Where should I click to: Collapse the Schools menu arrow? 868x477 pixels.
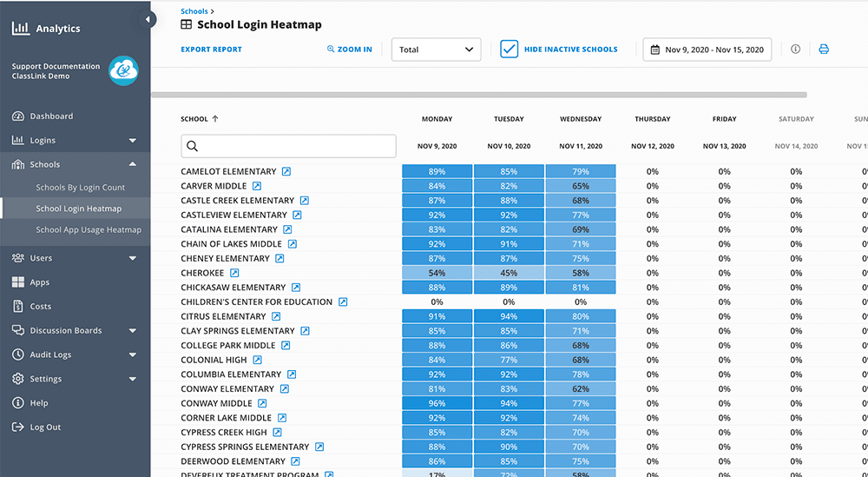[132, 164]
